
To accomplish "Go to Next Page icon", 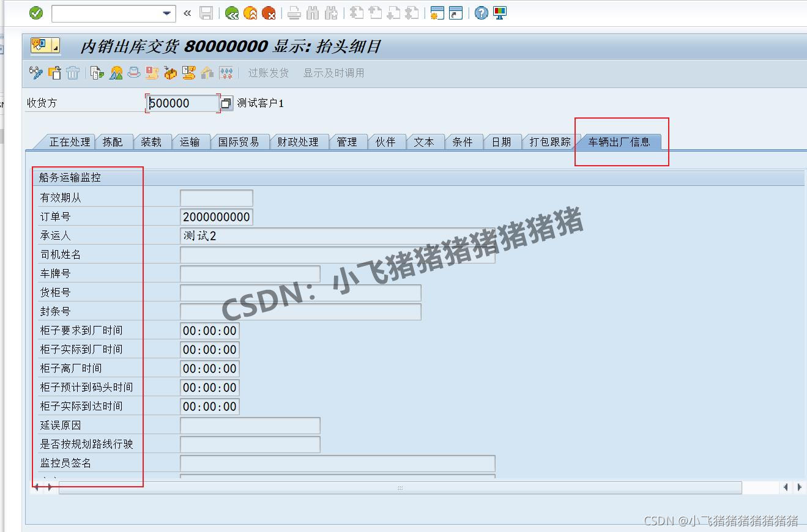I will [x=393, y=13].
